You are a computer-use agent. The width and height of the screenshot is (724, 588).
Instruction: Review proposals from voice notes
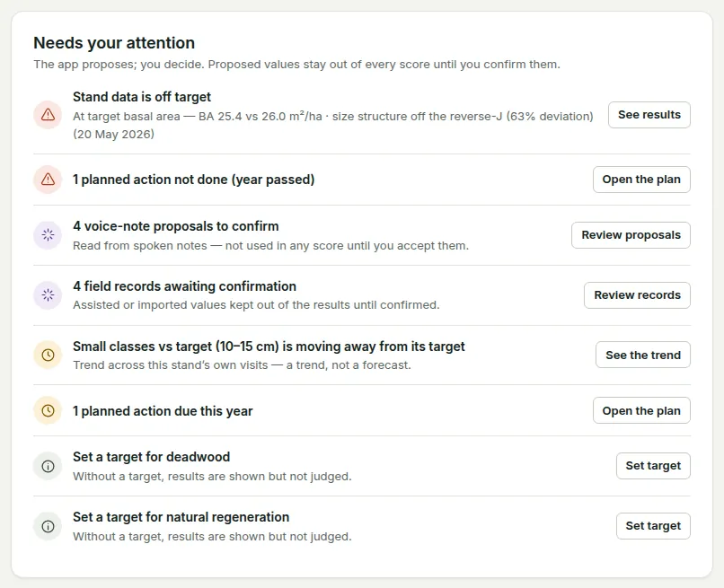[x=631, y=235]
